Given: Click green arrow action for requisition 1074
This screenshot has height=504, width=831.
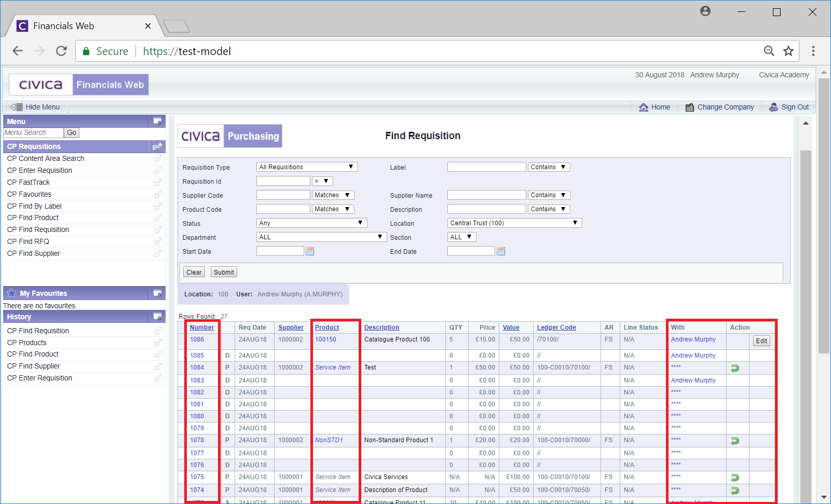Looking at the screenshot, I should click(x=735, y=491).
